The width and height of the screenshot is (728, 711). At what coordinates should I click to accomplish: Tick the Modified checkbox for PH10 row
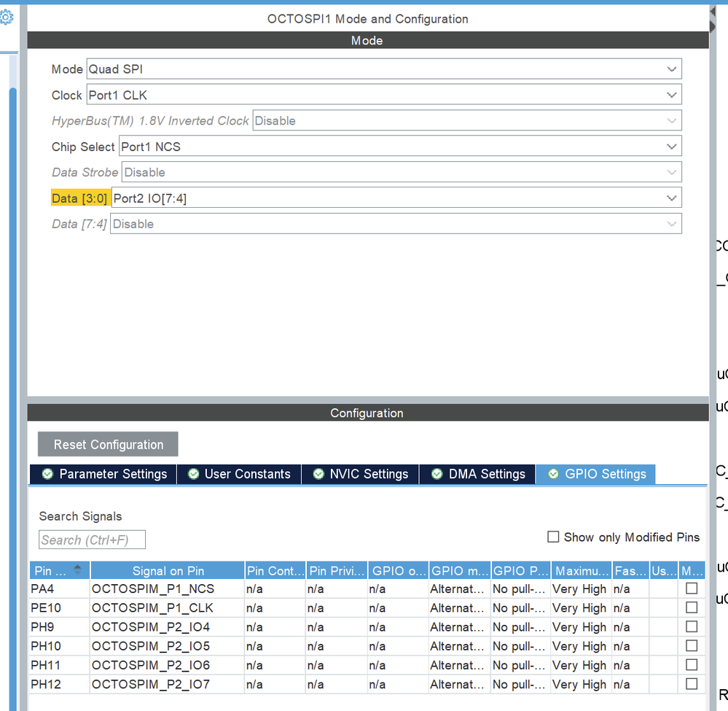[692, 645]
